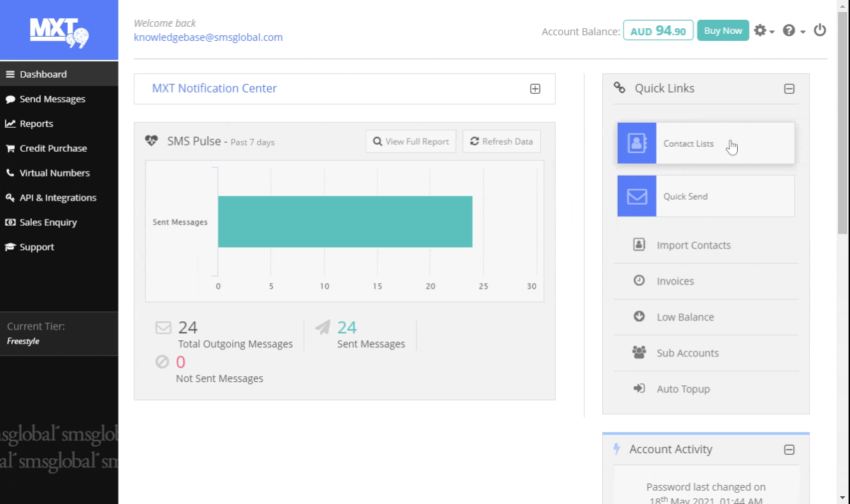Go to Virtual Numbers menu item
850x504 pixels.
click(54, 173)
